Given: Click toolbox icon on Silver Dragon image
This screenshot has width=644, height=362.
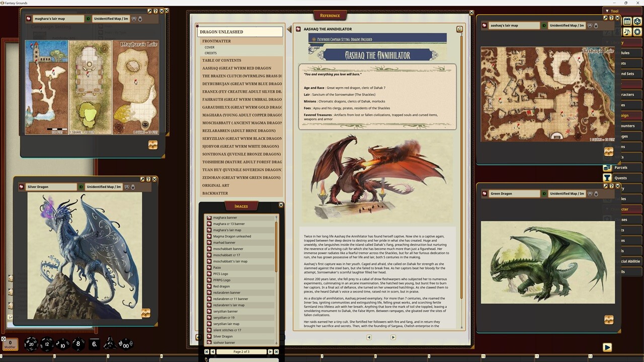Looking at the screenshot, I should tap(146, 313).
